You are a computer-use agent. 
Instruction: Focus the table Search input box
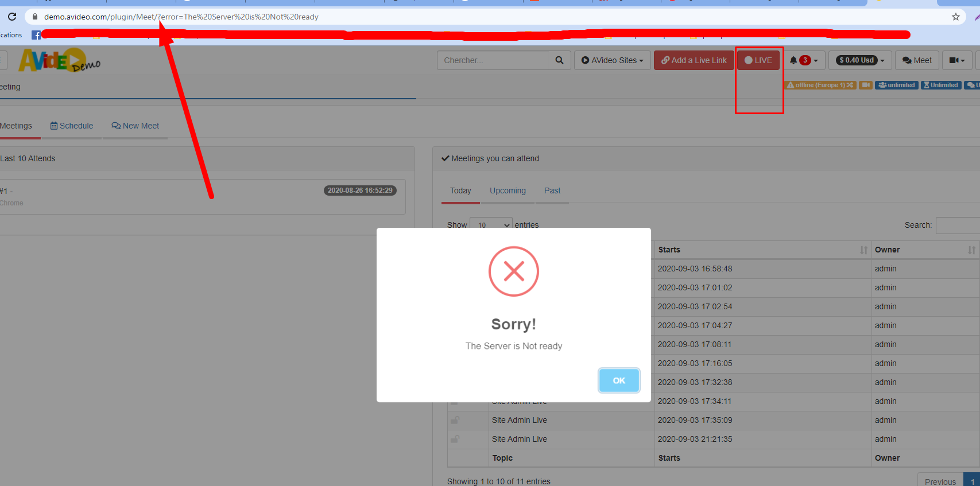pyautogui.click(x=958, y=225)
